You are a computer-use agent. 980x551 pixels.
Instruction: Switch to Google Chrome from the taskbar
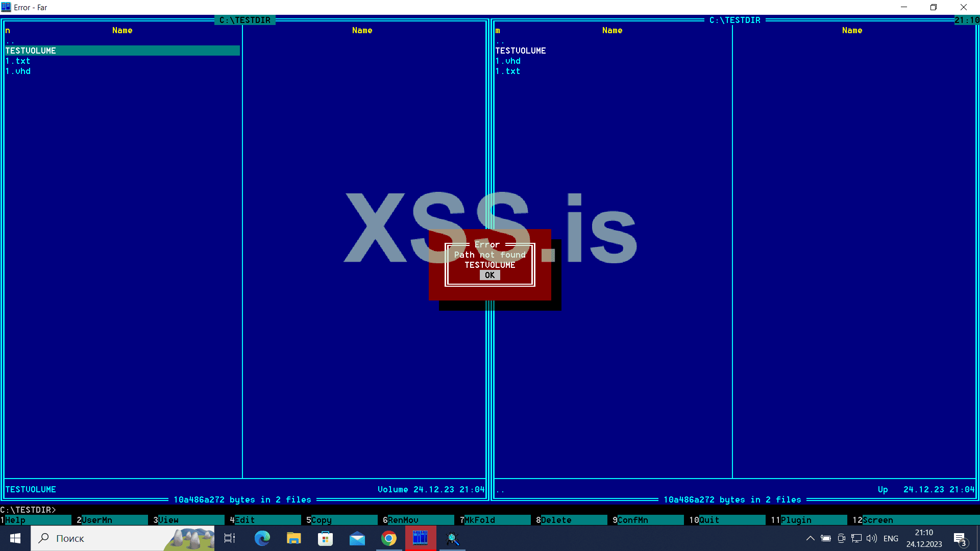click(x=389, y=538)
